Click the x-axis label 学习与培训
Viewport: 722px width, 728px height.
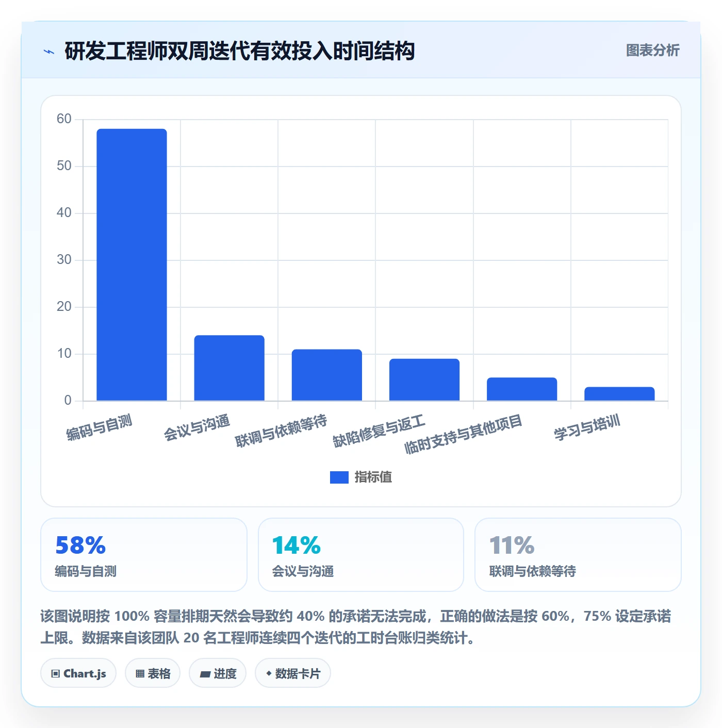(x=587, y=427)
